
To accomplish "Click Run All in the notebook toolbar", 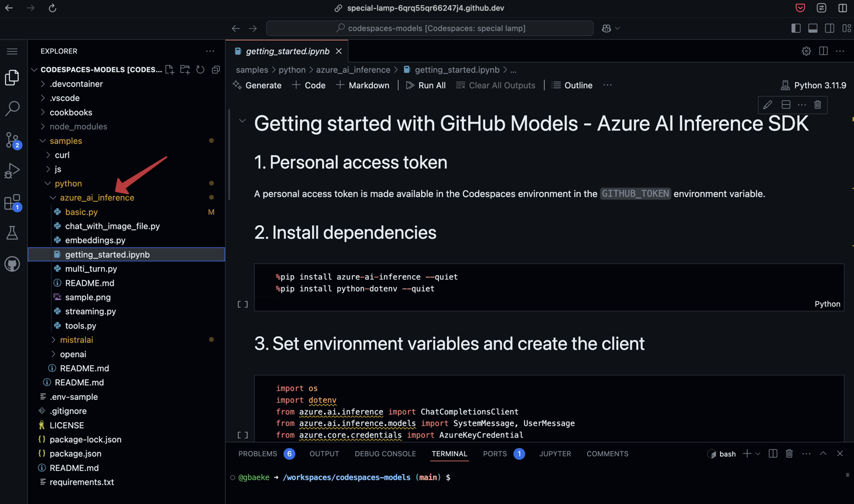I will 426,85.
